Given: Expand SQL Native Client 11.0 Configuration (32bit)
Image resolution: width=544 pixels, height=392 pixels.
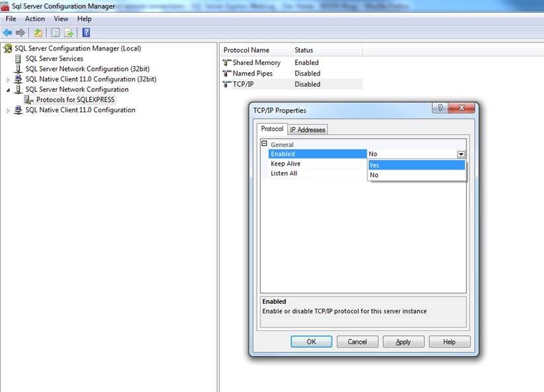Looking at the screenshot, I should pos(8,79).
